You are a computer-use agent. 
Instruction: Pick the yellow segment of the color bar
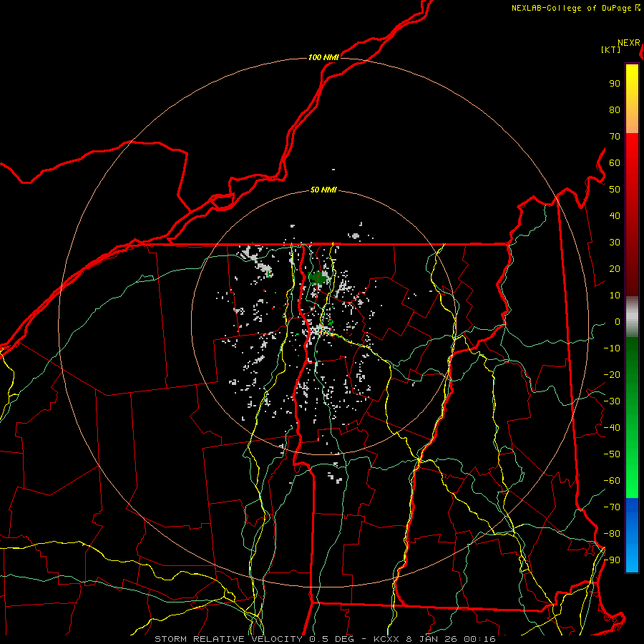[x=632, y=99]
